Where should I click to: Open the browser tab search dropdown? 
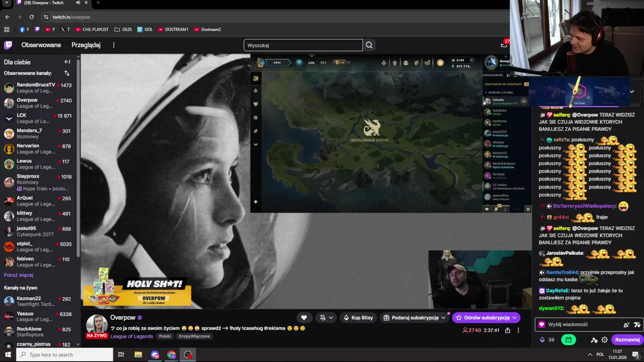(x=7, y=3)
